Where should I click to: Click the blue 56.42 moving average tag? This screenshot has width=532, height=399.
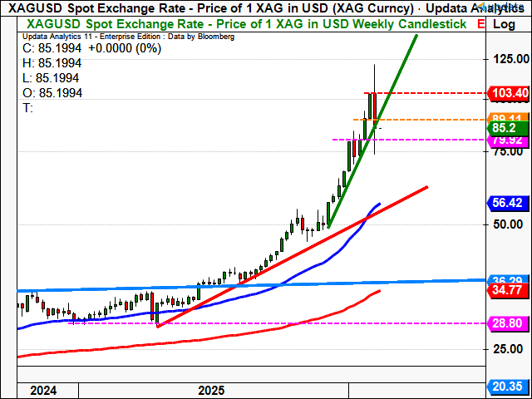505,202
